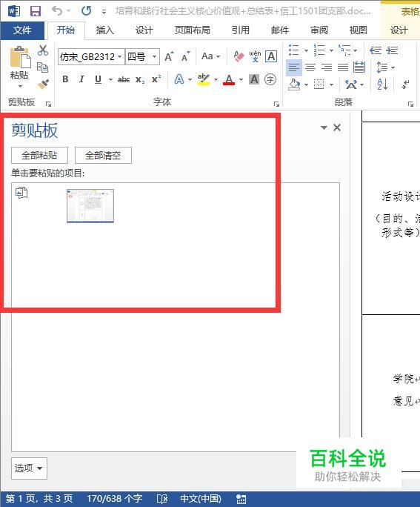The image size is (420, 507).
Task: Open the Paragraph group dialog launcher
Action: pyautogui.click(x=410, y=104)
